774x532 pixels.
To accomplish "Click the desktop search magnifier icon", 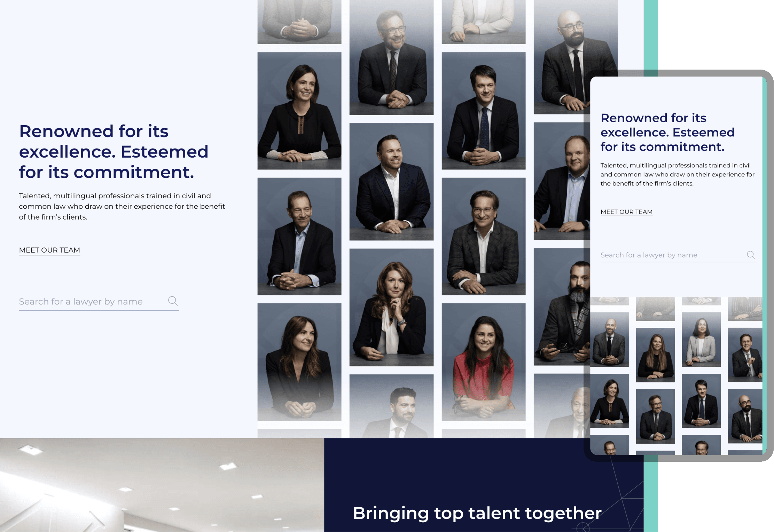I will [173, 301].
